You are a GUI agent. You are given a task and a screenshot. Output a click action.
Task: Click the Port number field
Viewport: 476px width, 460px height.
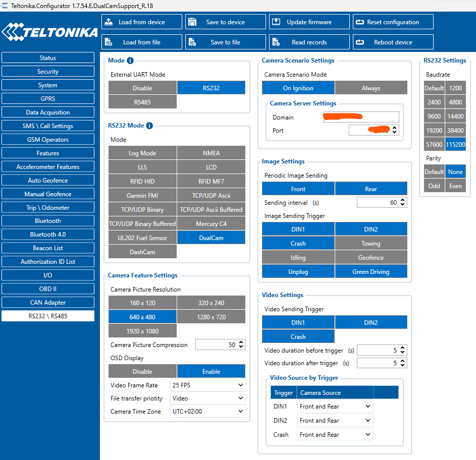coord(374,130)
